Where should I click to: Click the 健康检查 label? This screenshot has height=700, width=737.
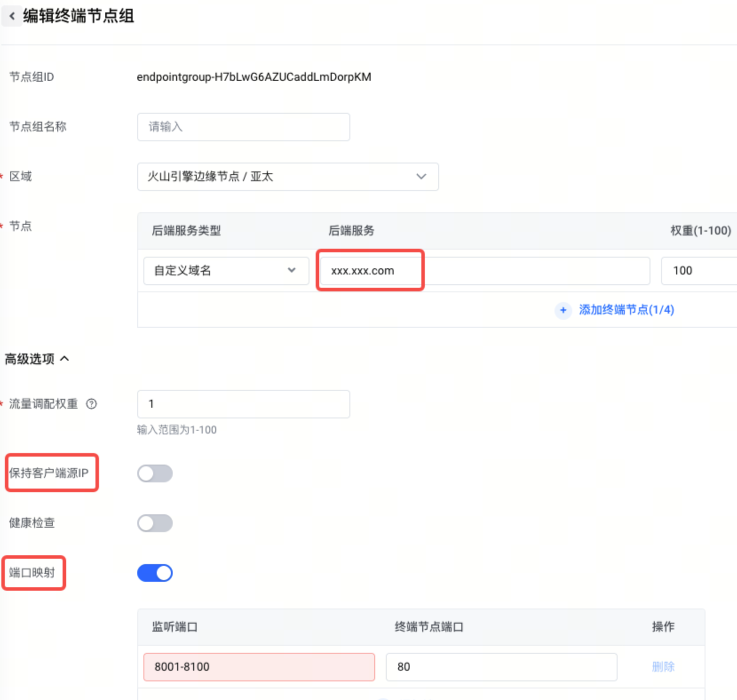[x=32, y=523]
